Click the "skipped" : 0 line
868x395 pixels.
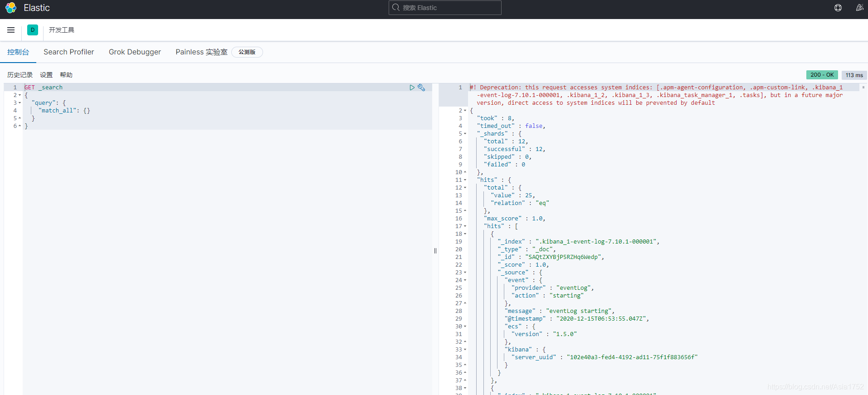click(507, 157)
